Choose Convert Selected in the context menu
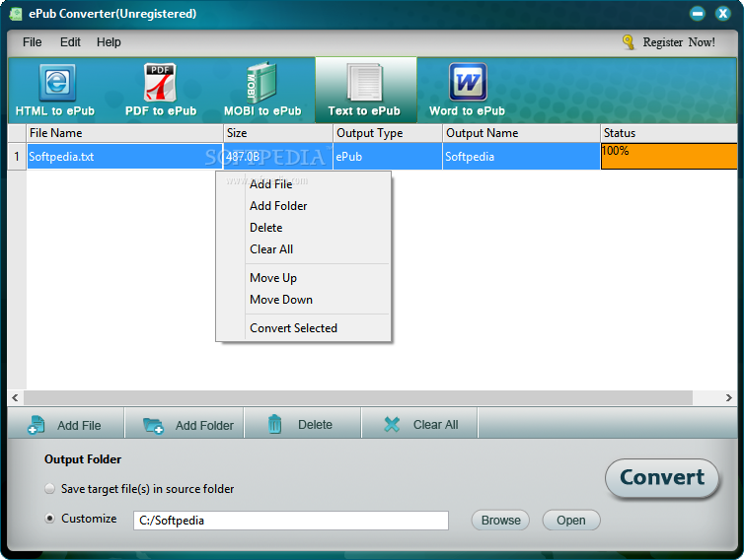This screenshot has width=744, height=560. click(x=304, y=328)
